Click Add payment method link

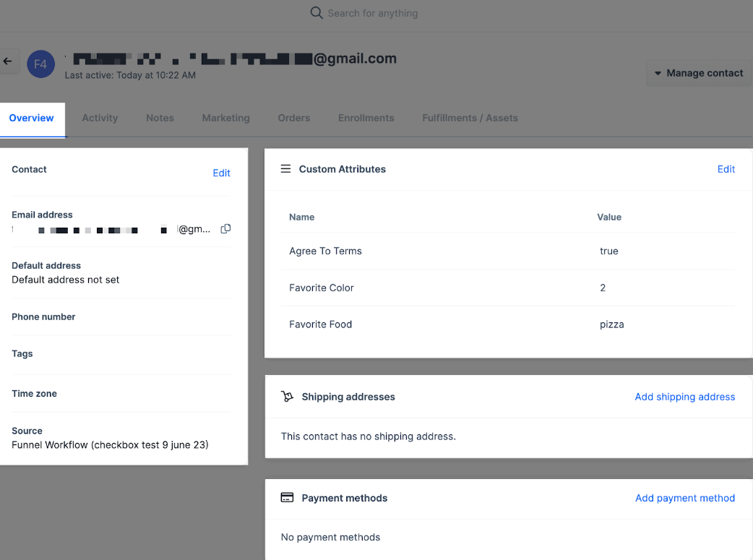685,498
